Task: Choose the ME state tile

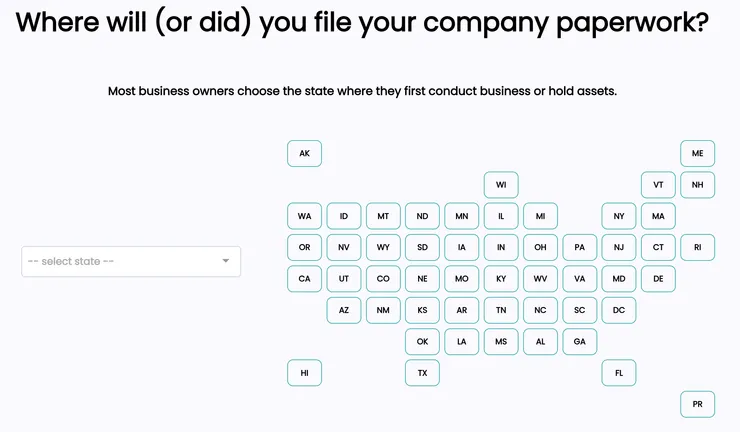Action: tap(697, 154)
